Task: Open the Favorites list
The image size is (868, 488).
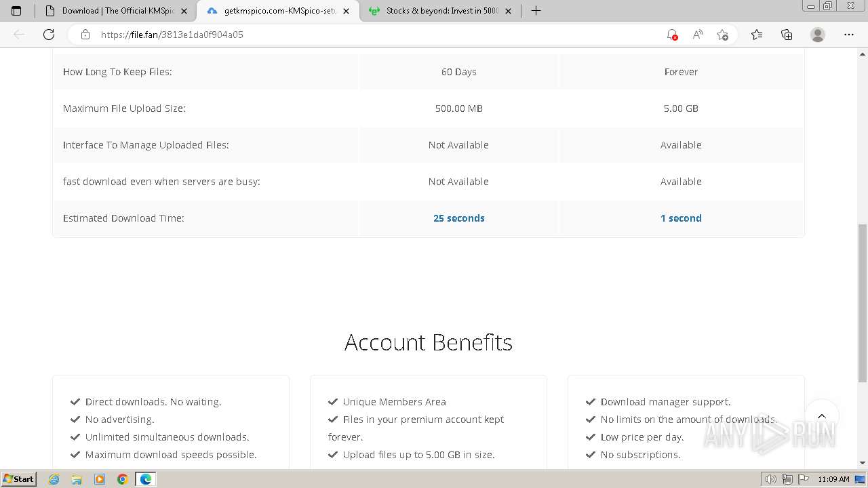Action: (x=757, y=35)
